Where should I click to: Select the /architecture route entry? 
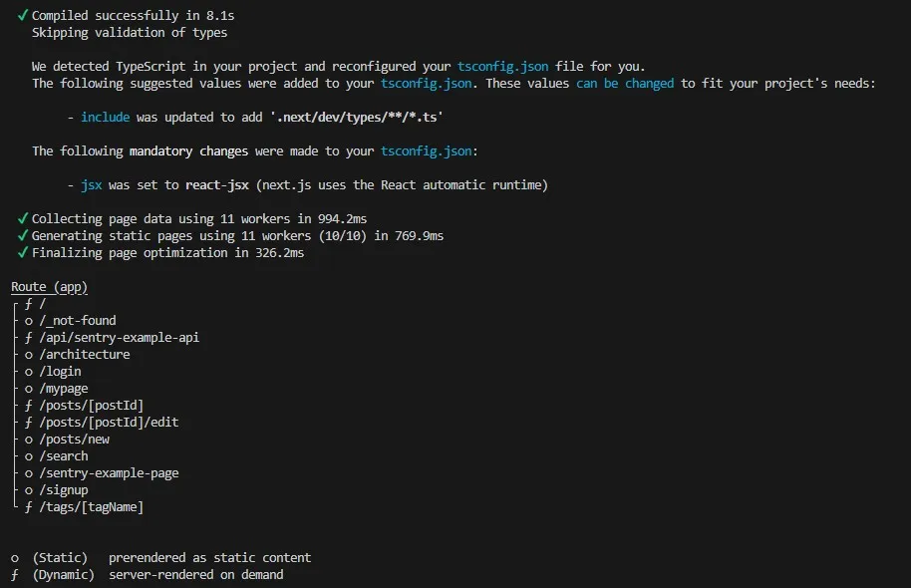(x=85, y=355)
